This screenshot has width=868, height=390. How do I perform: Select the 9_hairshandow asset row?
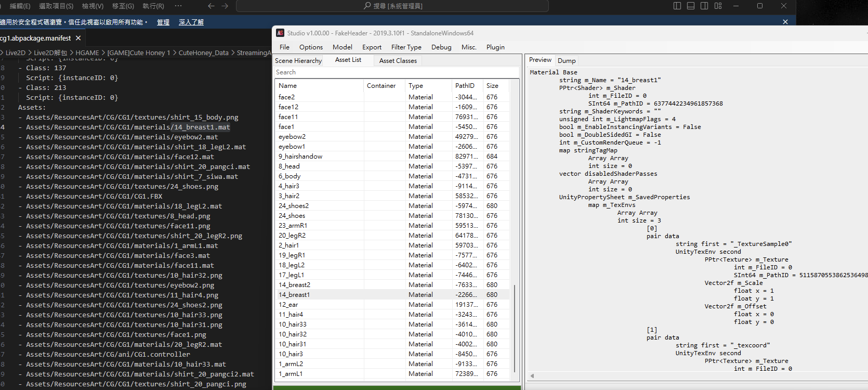[x=392, y=157]
